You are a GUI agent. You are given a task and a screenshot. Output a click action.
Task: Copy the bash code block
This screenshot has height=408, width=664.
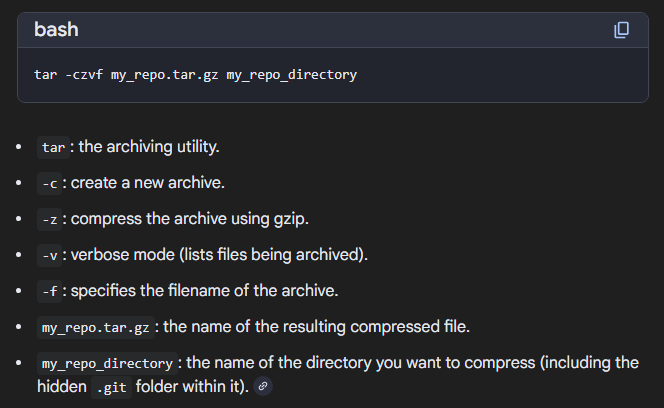(621, 30)
